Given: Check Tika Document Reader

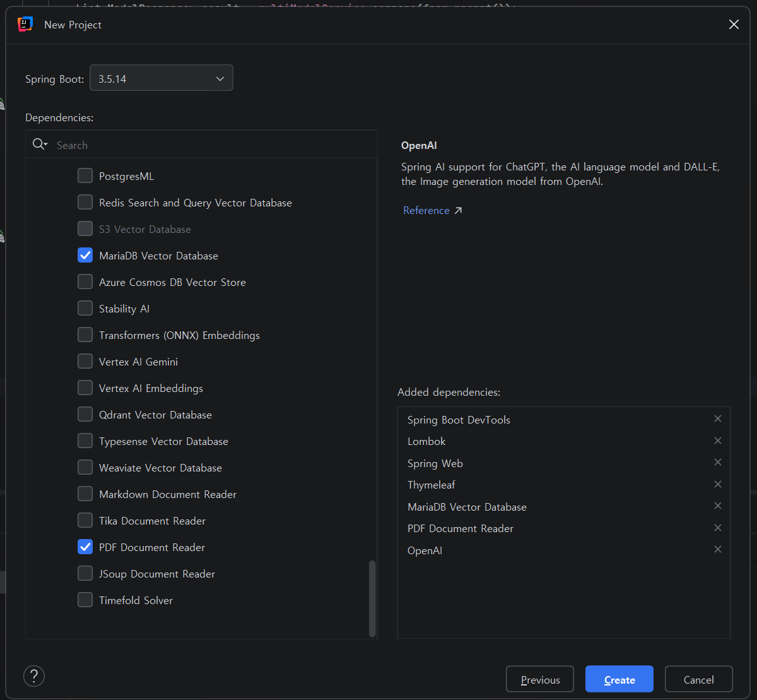Looking at the screenshot, I should pos(85,521).
